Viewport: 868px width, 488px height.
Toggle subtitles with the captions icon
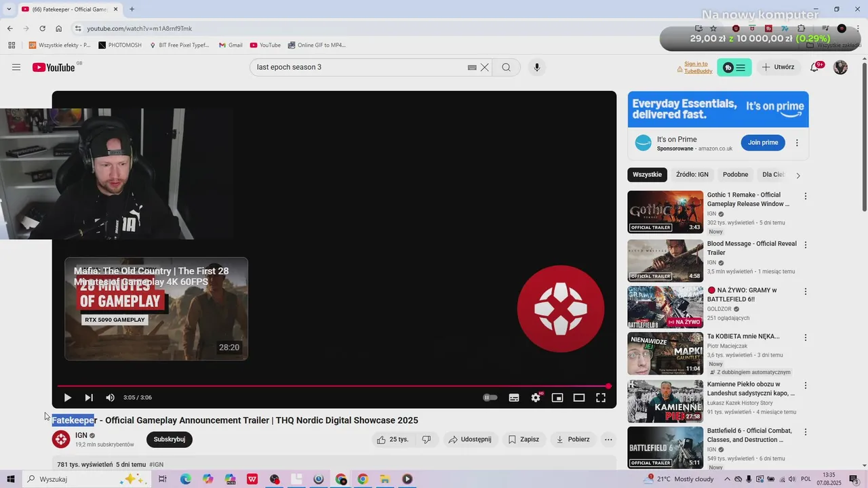(x=514, y=398)
